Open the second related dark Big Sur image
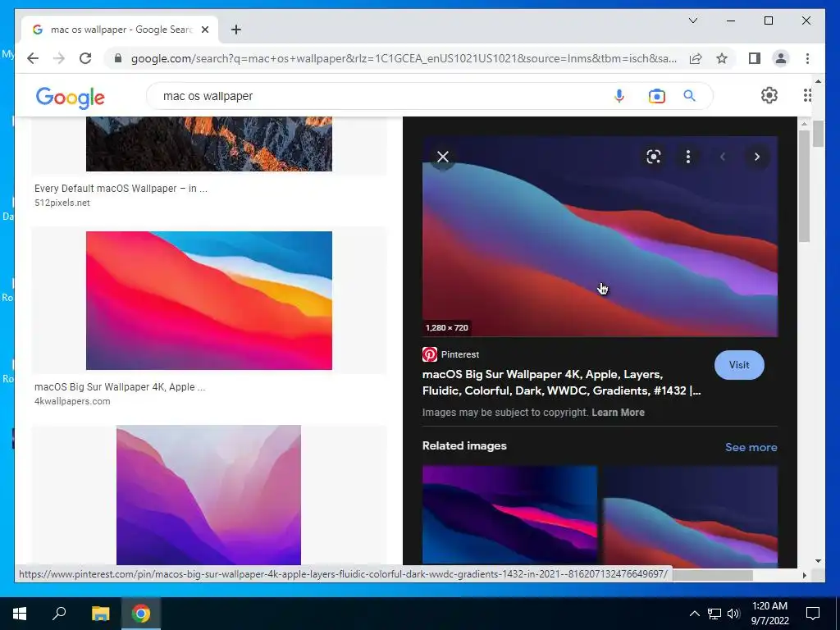The height and width of the screenshot is (630, 840). click(691, 515)
